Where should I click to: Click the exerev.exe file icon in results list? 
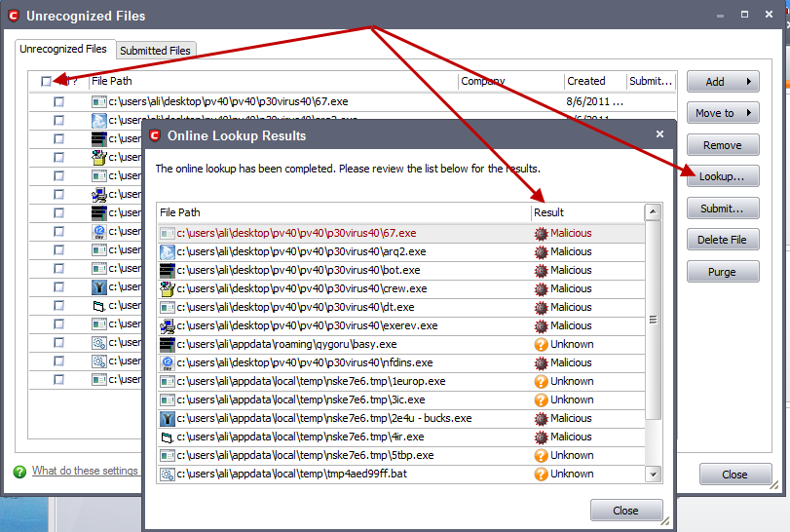[x=167, y=326]
